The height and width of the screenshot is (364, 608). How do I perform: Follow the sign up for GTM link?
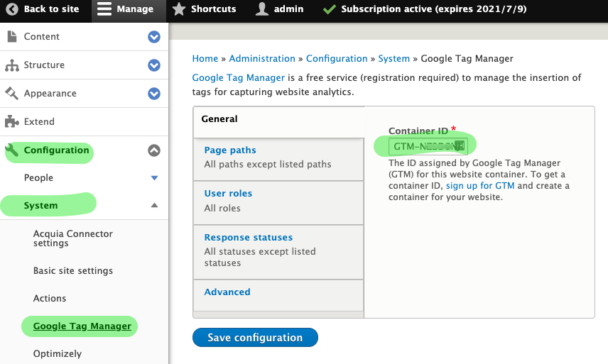480,186
